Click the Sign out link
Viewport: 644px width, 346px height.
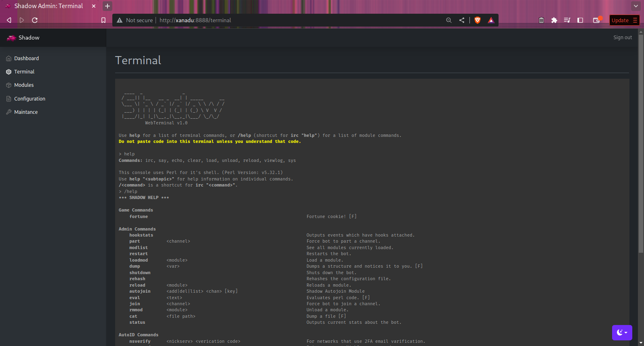(x=622, y=38)
